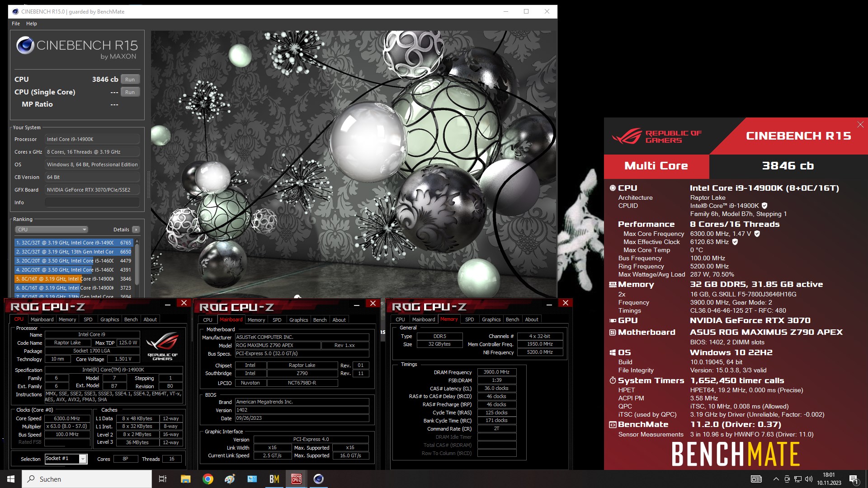Open the notification center icon
Image resolution: width=868 pixels, height=488 pixels.
tap(854, 479)
